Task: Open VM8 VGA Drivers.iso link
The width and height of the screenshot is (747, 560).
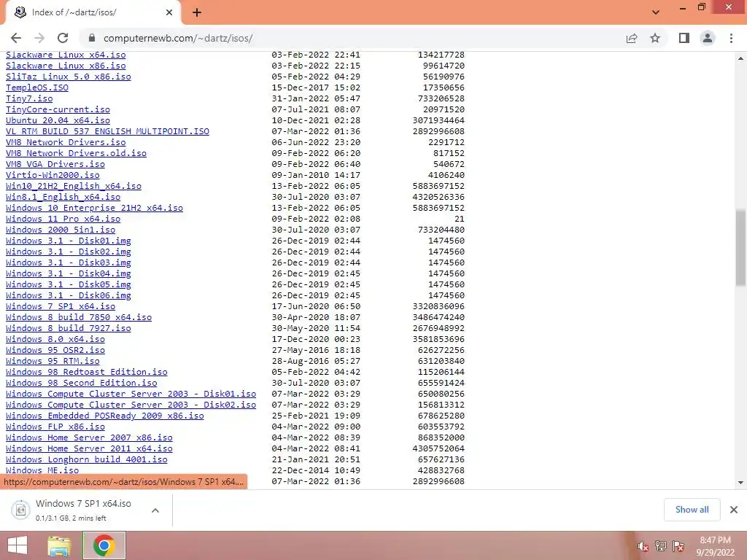Action: tap(55, 164)
